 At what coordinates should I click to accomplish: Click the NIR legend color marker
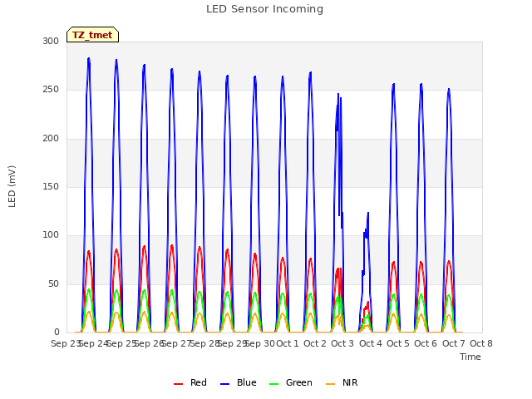coord(330,384)
